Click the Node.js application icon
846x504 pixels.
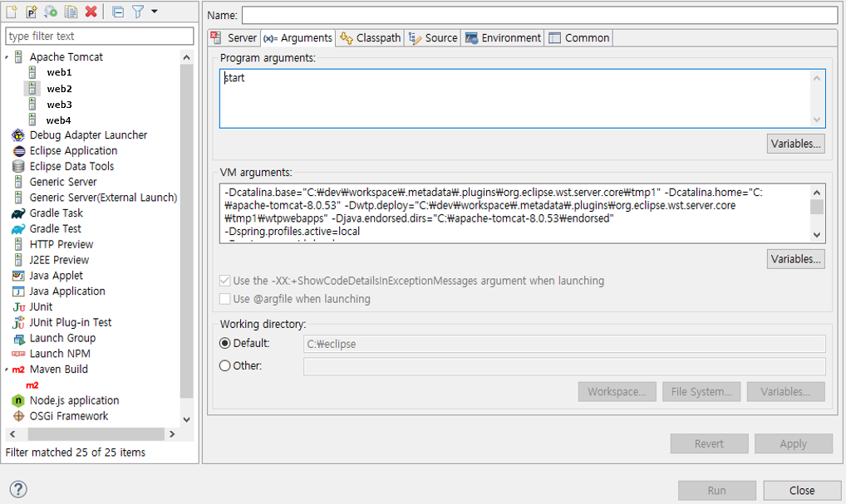(x=18, y=400)
